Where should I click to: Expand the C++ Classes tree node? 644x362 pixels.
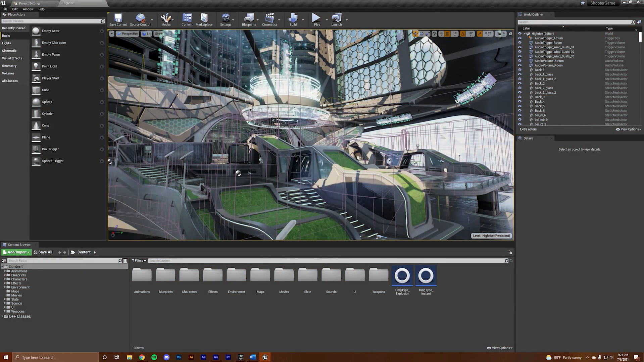(x=3, y=316)
